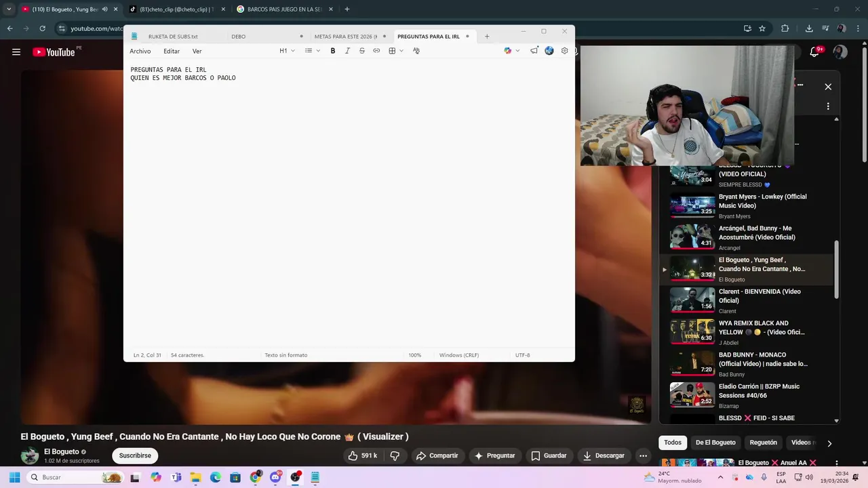
Task: Toggle italic formatting in Notepad
Action: 347,51
